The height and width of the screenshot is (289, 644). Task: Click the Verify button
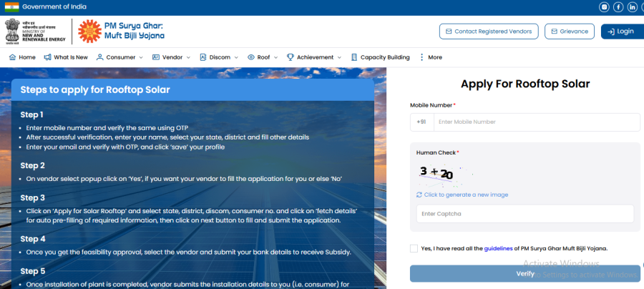pos(525,273)
